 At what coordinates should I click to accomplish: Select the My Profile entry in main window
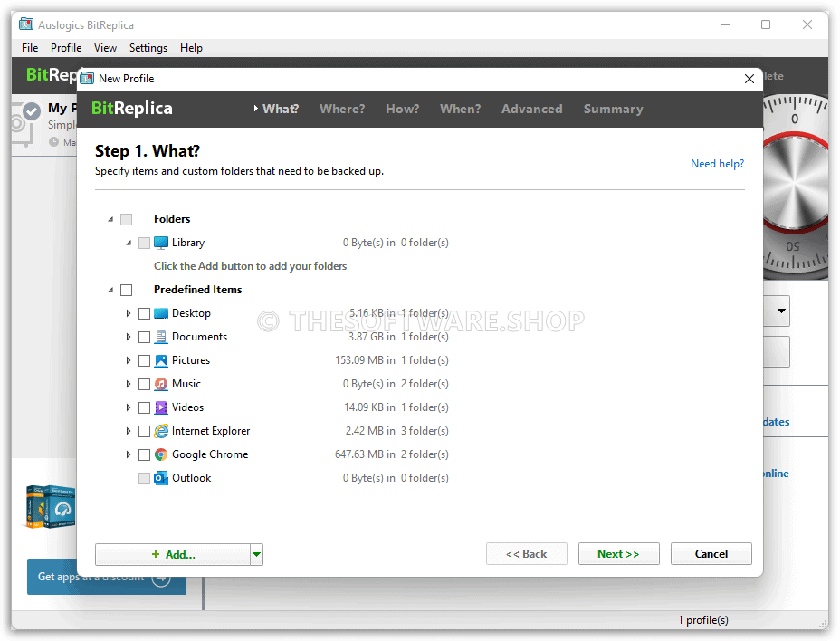44,126
